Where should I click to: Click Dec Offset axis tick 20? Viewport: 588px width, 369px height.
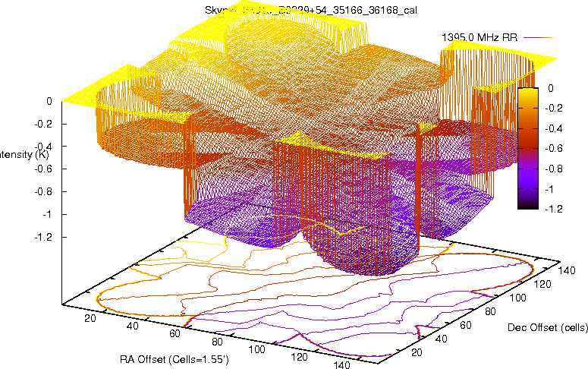[417, 352]
